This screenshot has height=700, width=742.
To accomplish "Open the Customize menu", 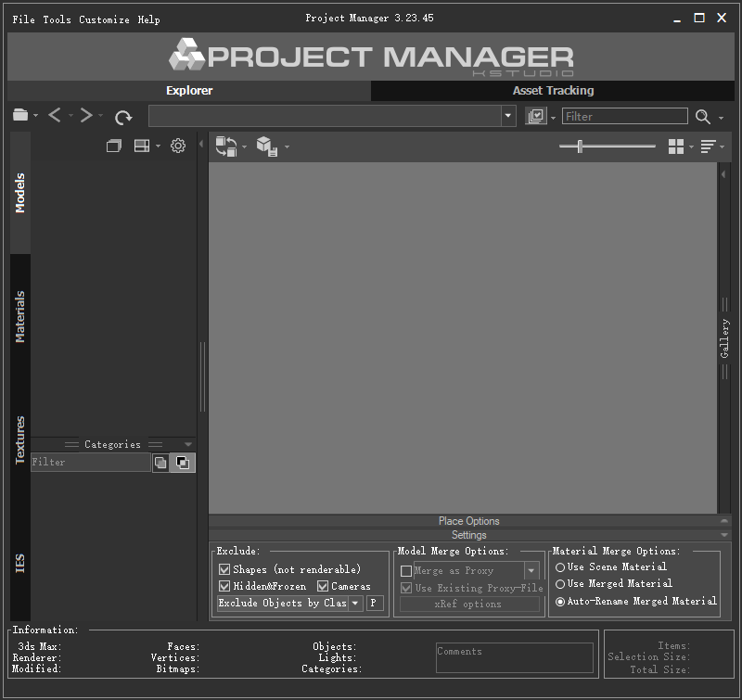I will click(104, 19).
